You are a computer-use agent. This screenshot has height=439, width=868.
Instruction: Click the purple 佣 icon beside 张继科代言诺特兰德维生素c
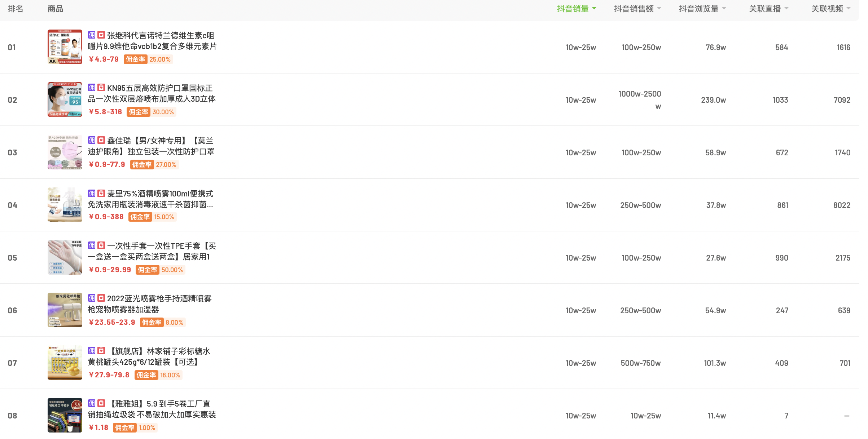point(92,35)
